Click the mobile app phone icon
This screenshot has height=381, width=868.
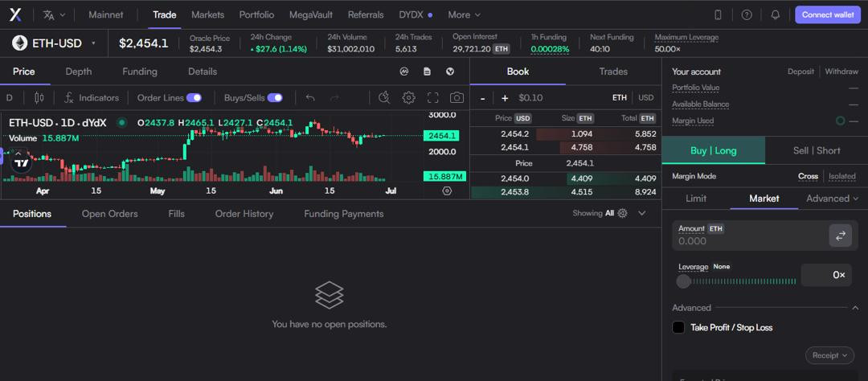(718, 14)
